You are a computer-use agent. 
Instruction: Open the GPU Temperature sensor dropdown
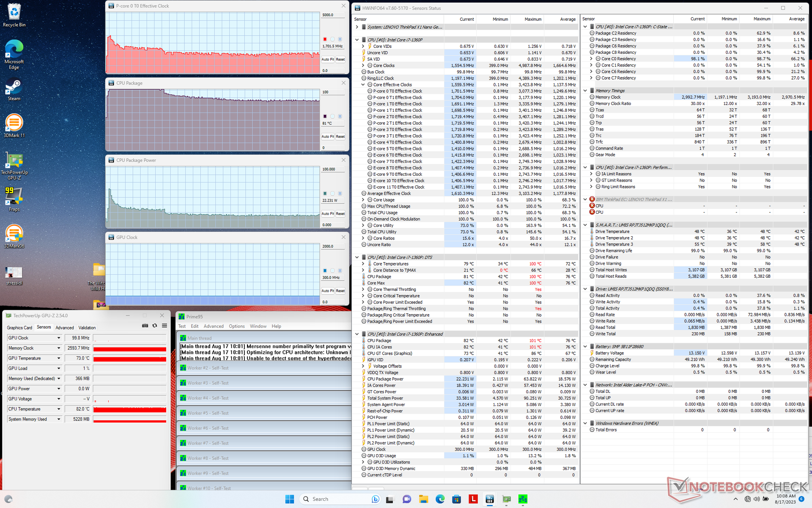coord(59,358)
